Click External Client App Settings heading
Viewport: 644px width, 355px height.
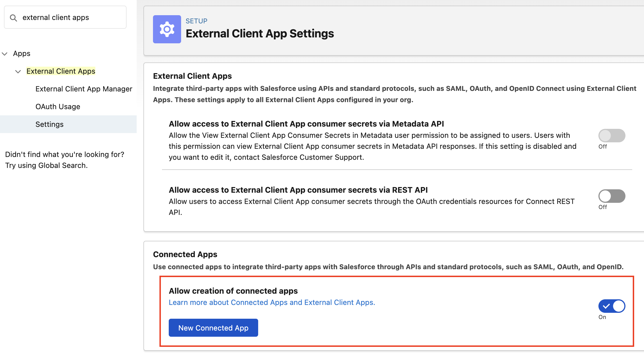tap(260, 33)
